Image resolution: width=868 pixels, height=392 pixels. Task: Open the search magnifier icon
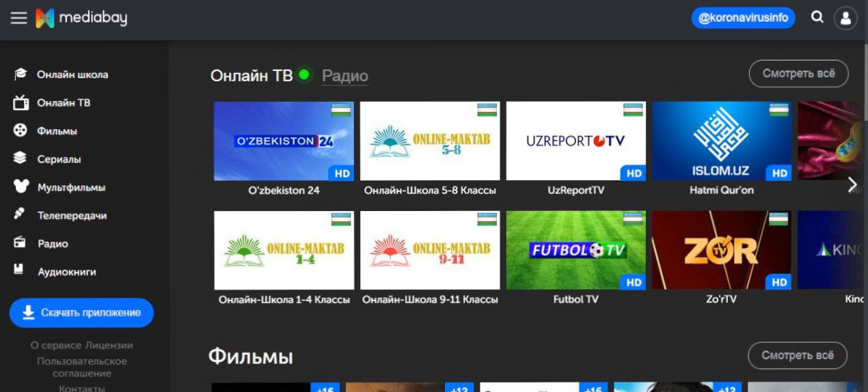pos(817,17)
